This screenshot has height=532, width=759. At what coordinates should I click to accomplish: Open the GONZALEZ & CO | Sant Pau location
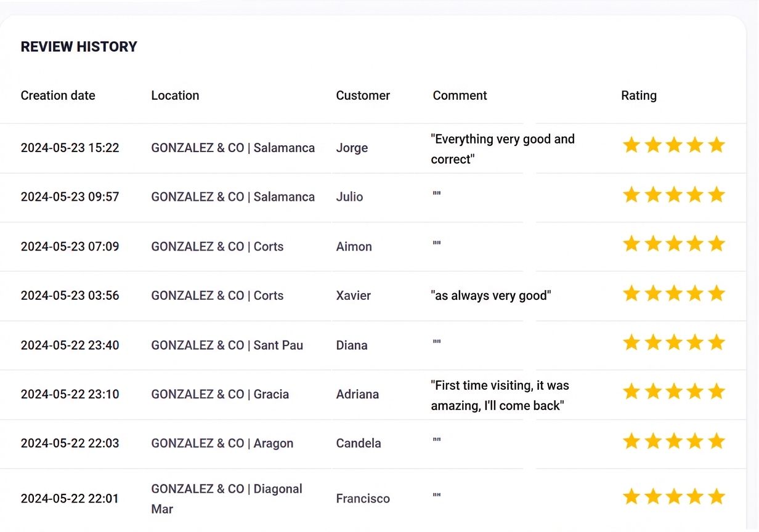(227, 345)
